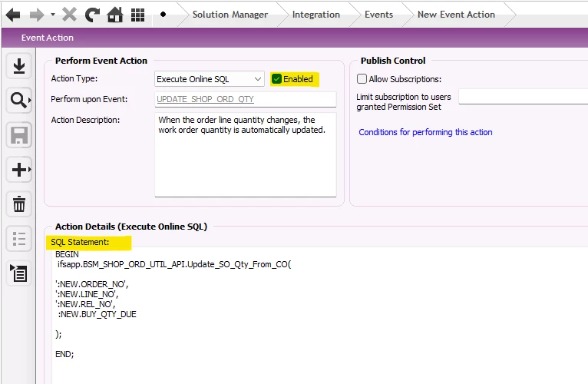
Task: Click the 'SQL Statement:' label
Action: point(80,242)
